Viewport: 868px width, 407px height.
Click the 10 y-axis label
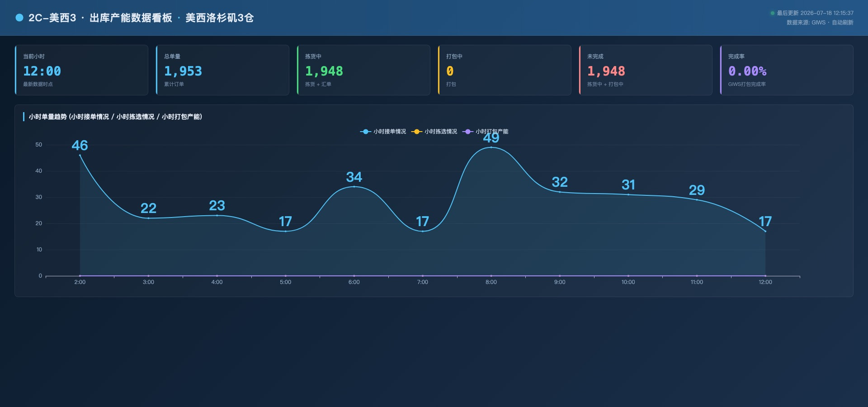39,250
